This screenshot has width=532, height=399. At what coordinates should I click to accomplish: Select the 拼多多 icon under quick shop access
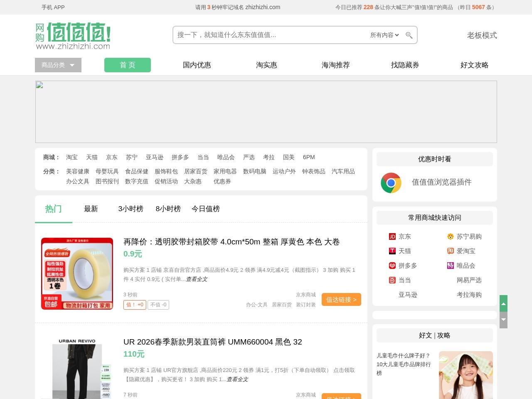(x=392, y=265)
